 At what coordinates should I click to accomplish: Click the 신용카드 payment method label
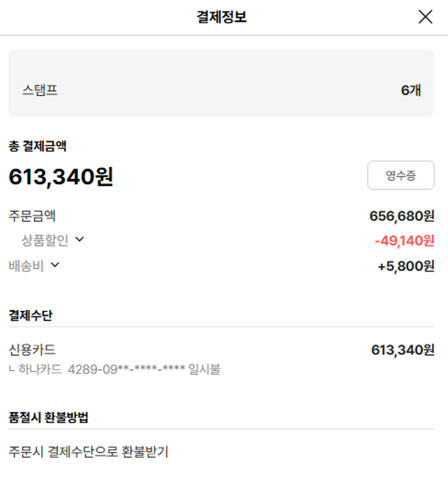32,350
